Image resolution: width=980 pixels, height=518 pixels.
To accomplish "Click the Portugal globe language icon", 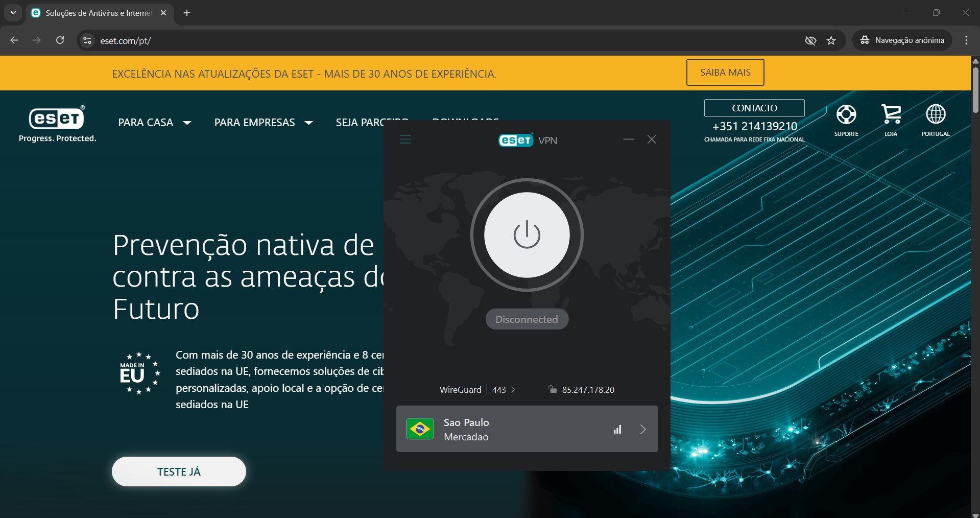I will pyautogui.click(x=935, y=115).
